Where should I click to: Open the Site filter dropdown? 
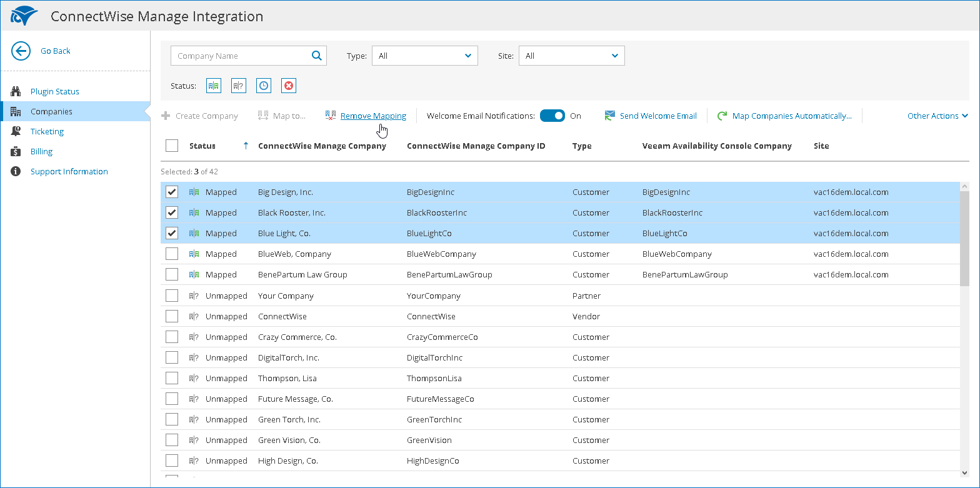tap(572, 56)
